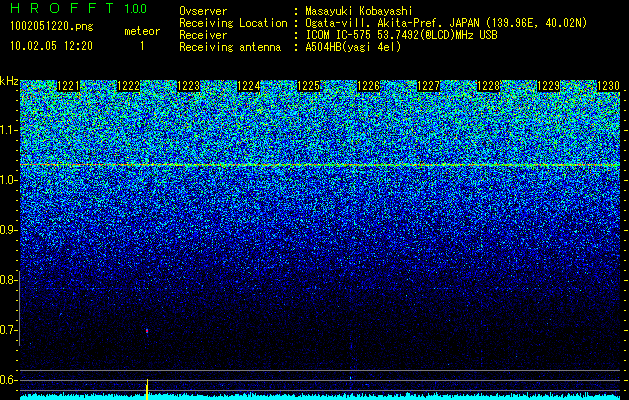
Task: Click the cyan signal level strip at bottom
Action: tap(320, 397)
